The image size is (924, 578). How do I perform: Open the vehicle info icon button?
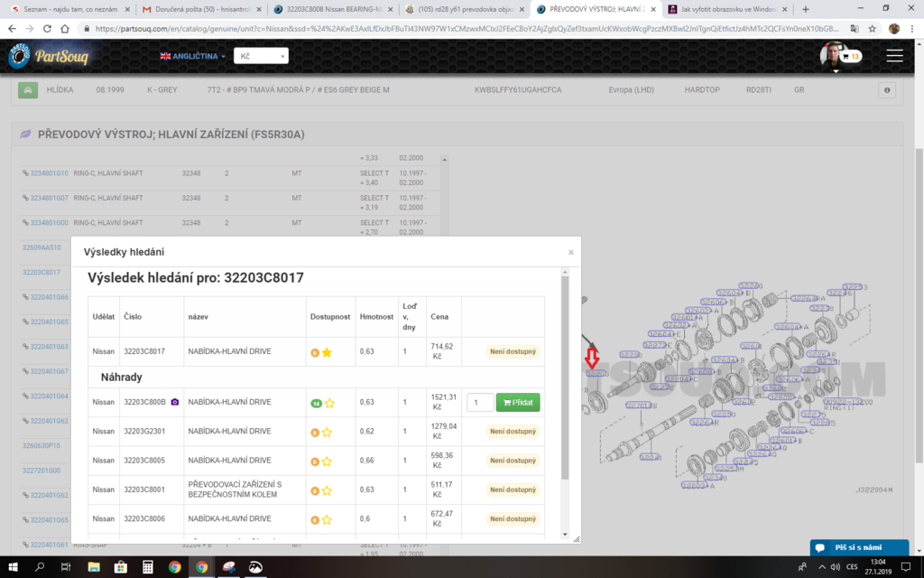[x=887, y=90]
